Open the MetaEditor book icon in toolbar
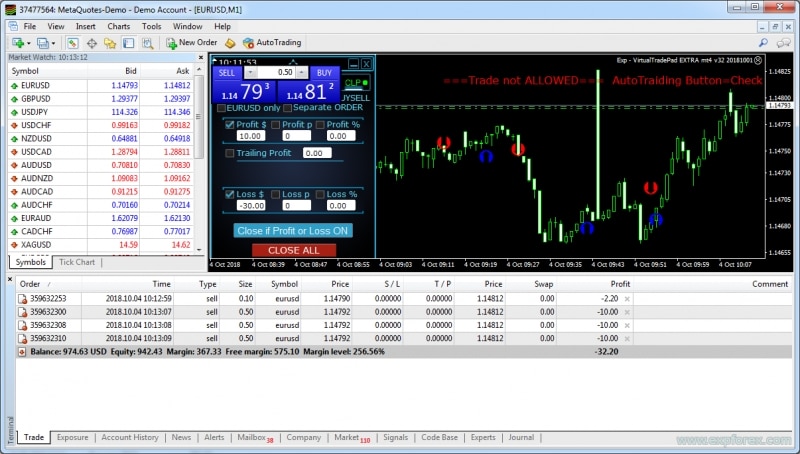The width and height of the screenshot is (800, 454). click(230, 43)
